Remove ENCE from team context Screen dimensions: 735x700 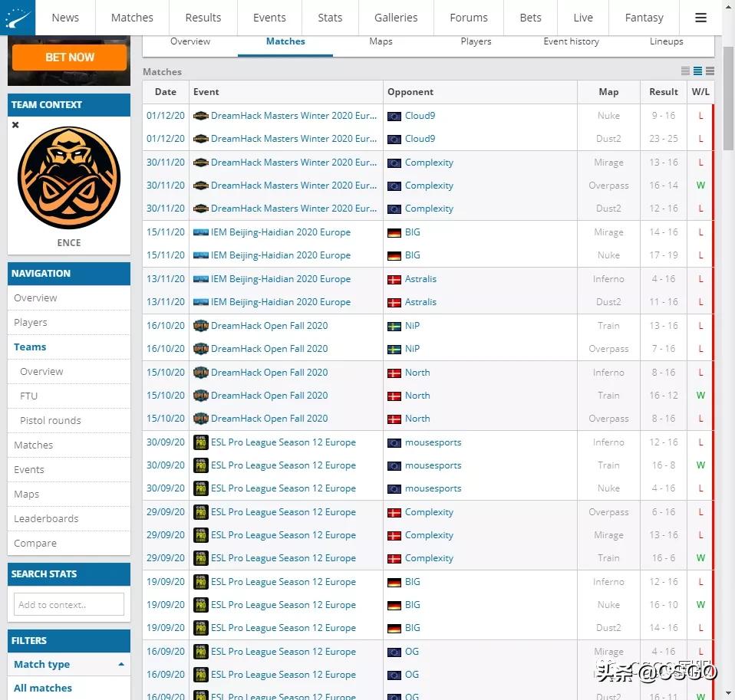(15, 124)
